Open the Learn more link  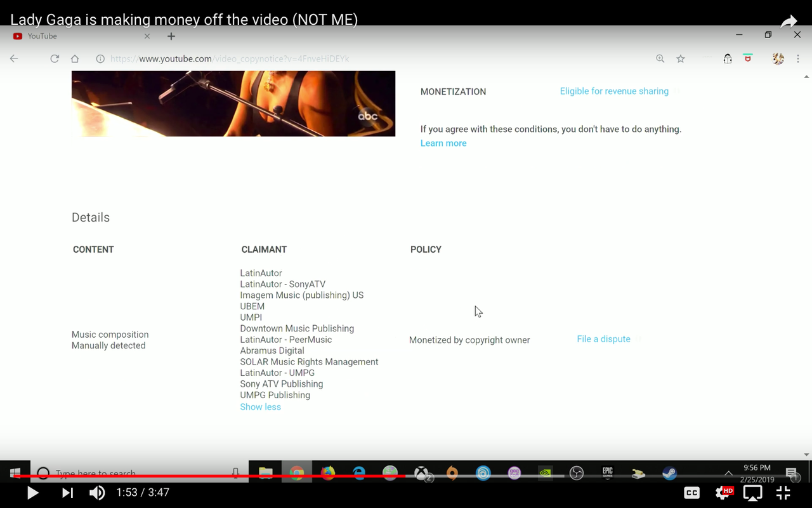coord(443,144)
